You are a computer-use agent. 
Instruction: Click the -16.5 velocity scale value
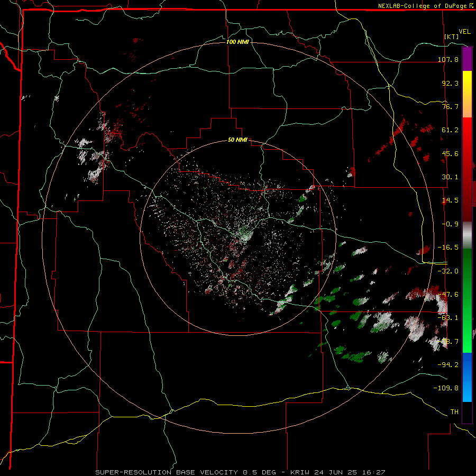point(448,248)
